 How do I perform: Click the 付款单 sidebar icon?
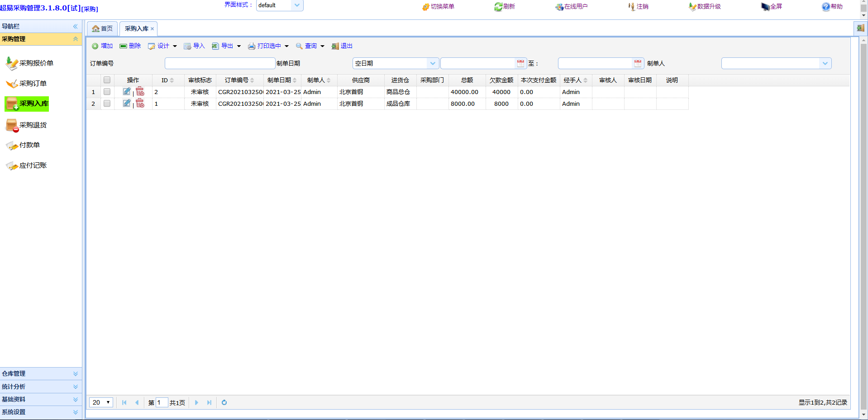point(12,146)
